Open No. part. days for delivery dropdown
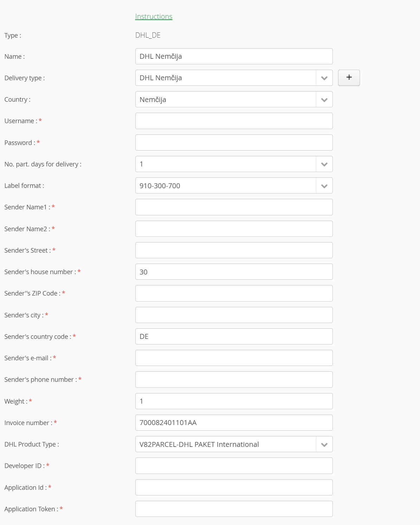Image resolution: width=420 pixels, height=525 pixels. click(234, 164)
